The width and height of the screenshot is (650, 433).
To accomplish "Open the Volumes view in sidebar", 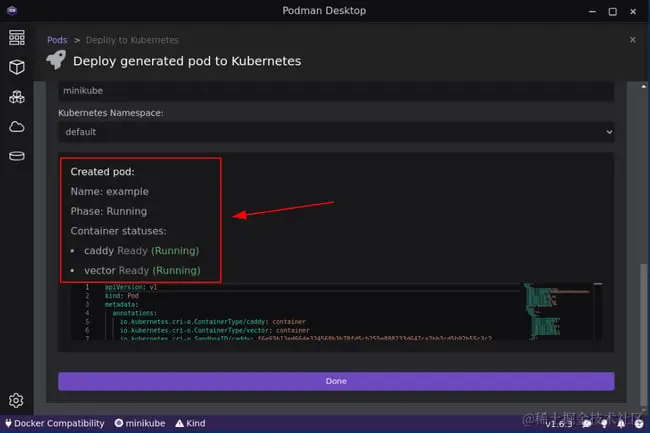I will point(17,156).
